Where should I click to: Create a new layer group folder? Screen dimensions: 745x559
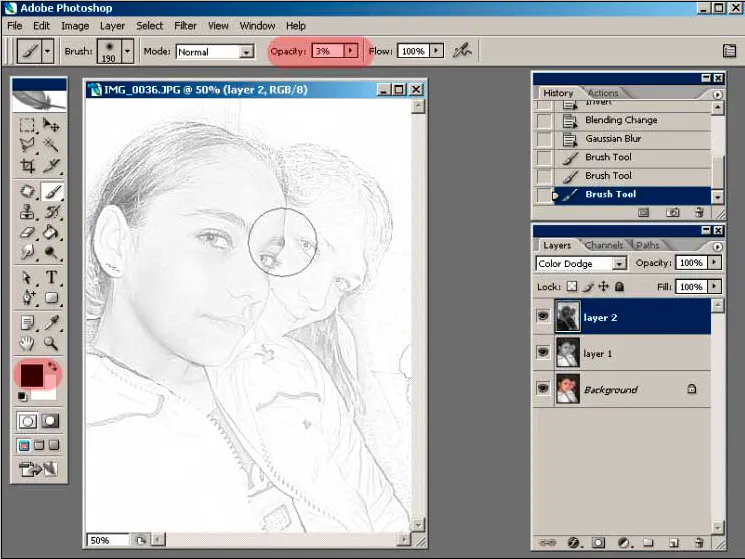[x=648, y=542]
